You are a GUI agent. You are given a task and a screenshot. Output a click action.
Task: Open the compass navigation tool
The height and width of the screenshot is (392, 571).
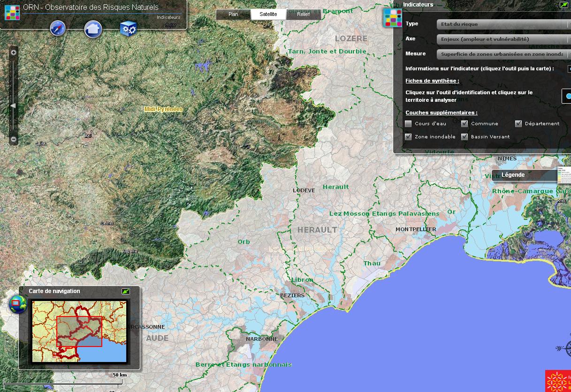pos(58,29)
